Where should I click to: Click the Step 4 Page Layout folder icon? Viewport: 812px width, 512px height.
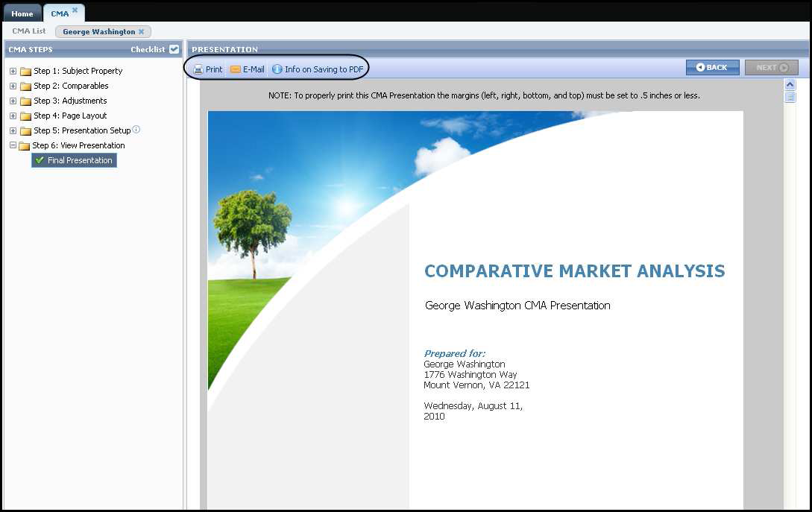click(x=25, y=116)
